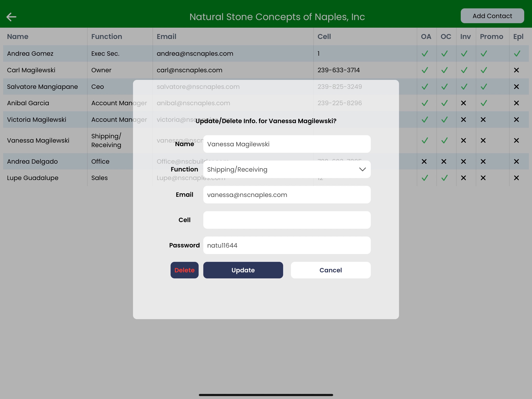
Task: Click Lupe Guadalupe's OC checkmark icon
Action: [444, 178]
